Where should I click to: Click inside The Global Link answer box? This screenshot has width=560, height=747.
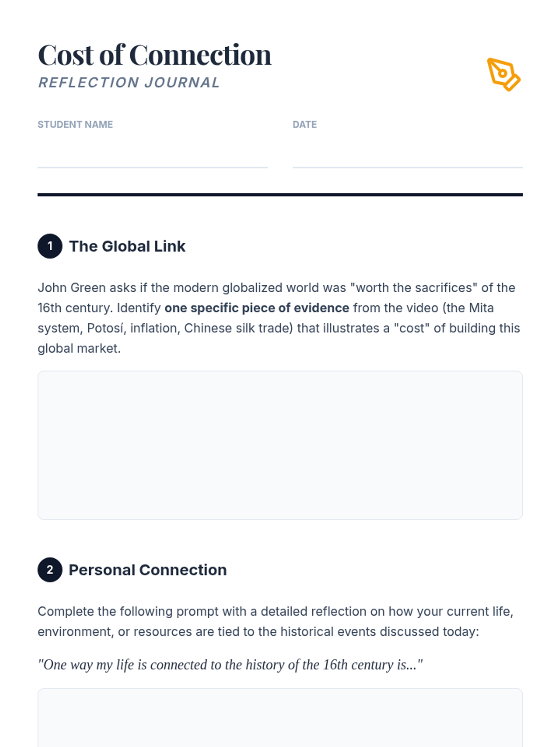[280, 445]
